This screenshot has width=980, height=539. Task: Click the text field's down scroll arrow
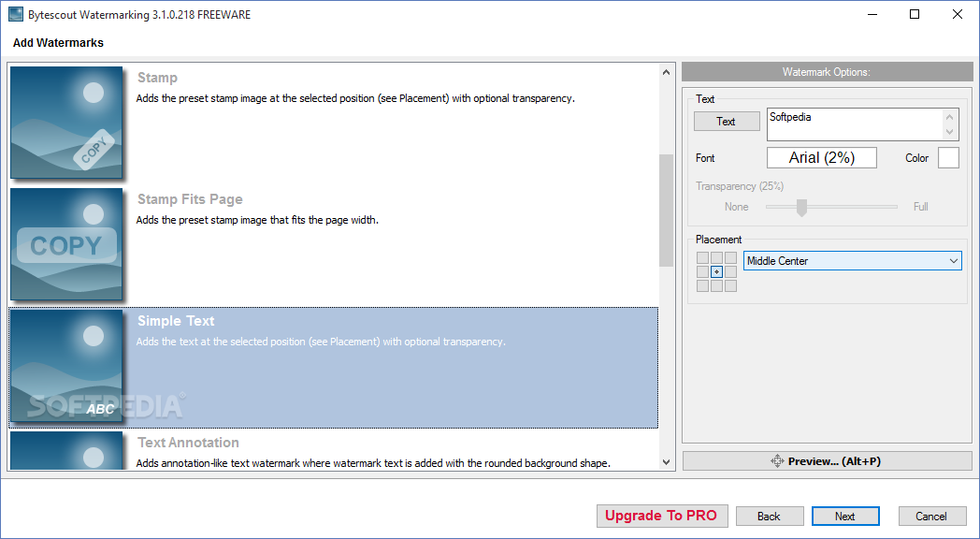coord(949,132)
